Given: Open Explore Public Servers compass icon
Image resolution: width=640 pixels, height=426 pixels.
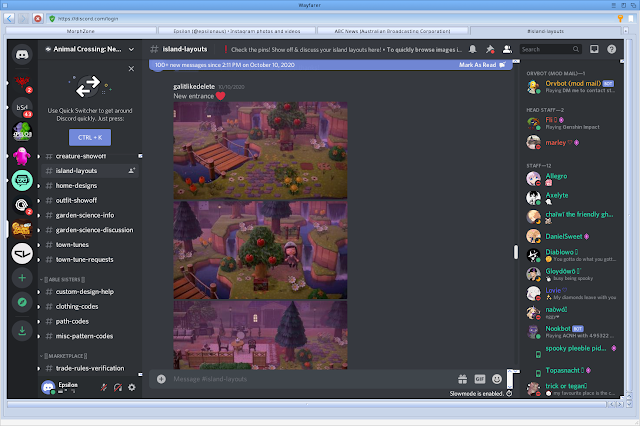Looking at the screenshot, I should (x=22, y=302).
